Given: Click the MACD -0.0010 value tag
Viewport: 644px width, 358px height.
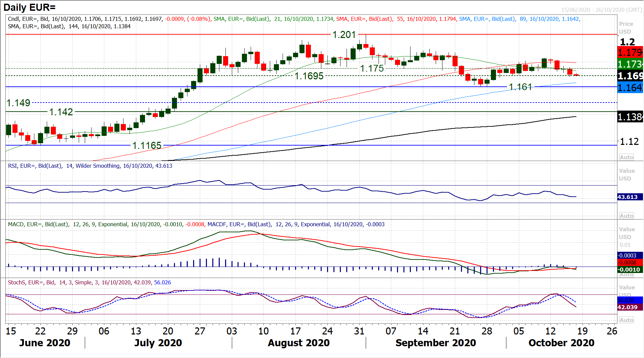Looking at the screenshot, I should (x=629, y=270).
